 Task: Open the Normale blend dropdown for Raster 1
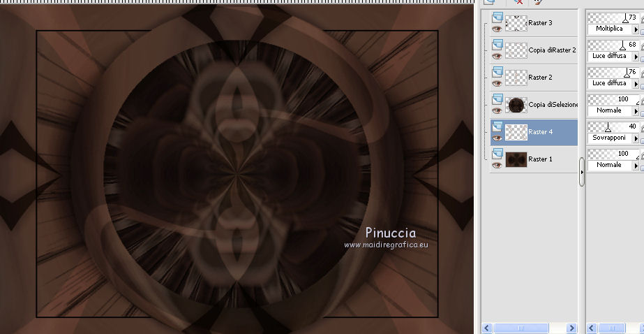(x=636, y=166)
